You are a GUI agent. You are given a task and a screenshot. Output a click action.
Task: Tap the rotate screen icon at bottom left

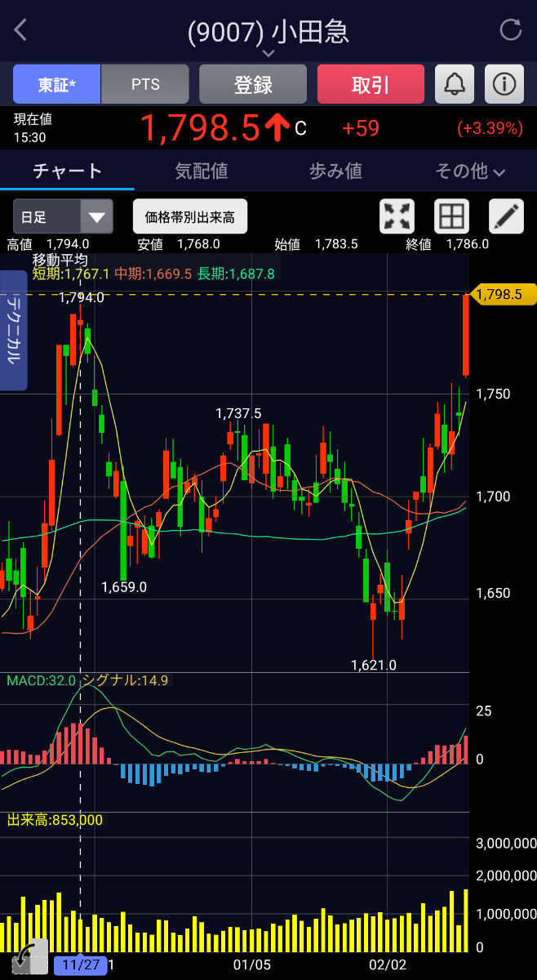click(23, 957)
